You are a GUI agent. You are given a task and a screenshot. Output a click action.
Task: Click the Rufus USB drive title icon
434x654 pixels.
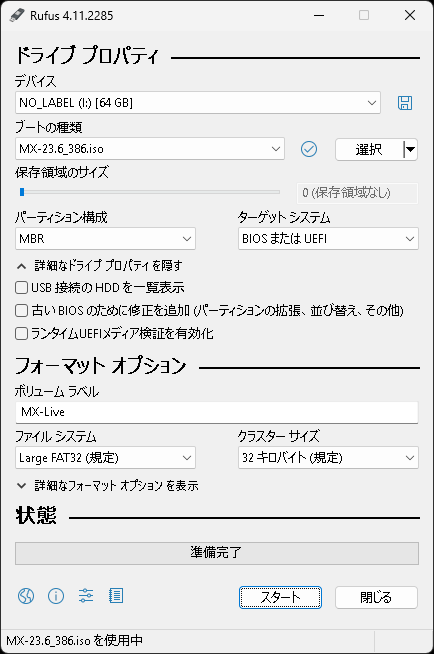(x=17, y=15)
